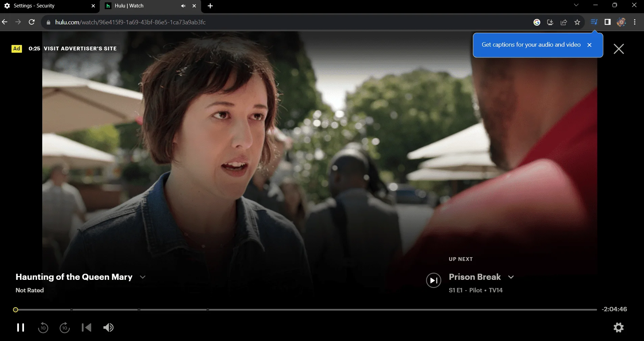Click the Haunting of the Queen Mary title
The image size is (644, 341).
point(74,277)
